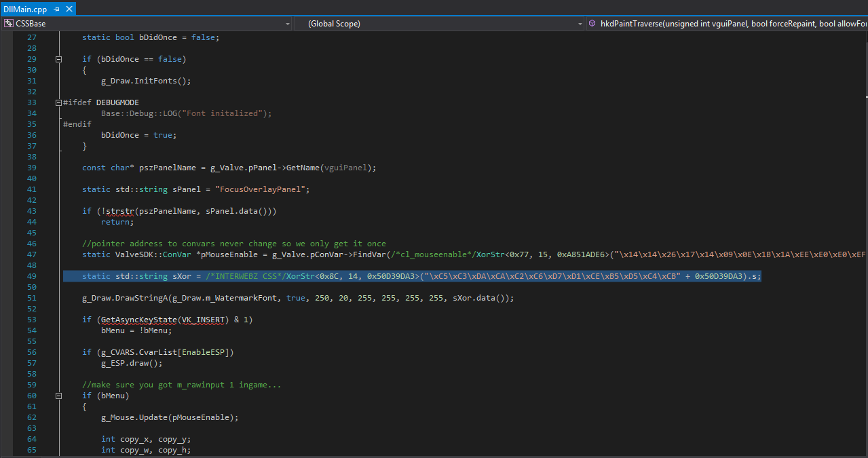Click sXor.data() at the end of line 51

(481, 298)
